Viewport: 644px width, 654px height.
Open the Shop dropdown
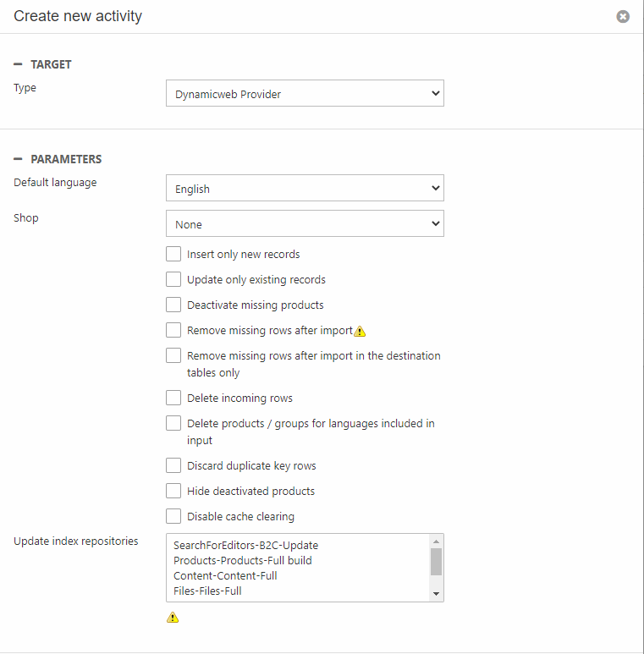[x=305, y=224]
